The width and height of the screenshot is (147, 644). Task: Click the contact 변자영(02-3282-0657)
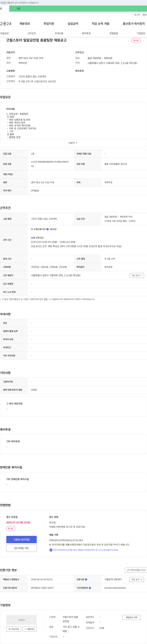(x=42, y=588)
